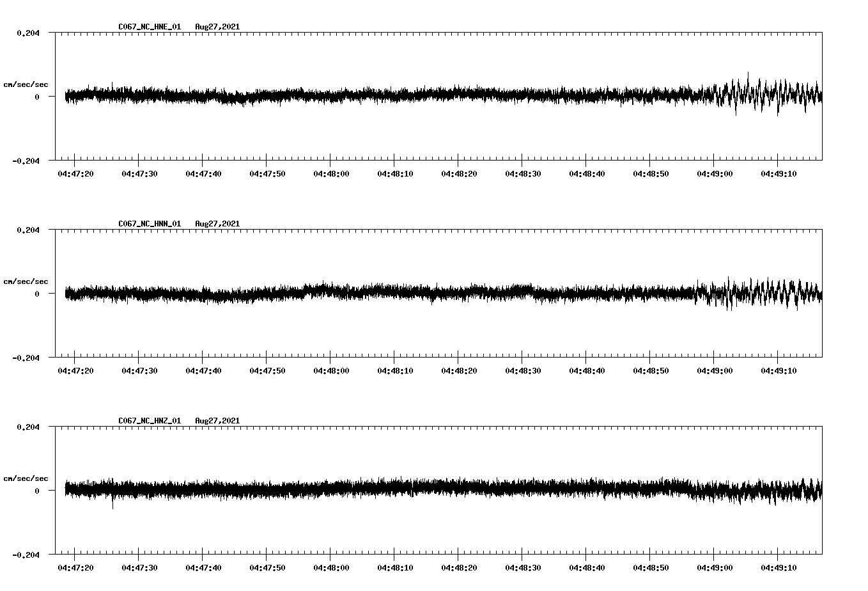Click the 04:48:10 time label under HNN plot
The width and height of the screenshot is (868, 591).
pyautogui.click(x=395, y=370)
